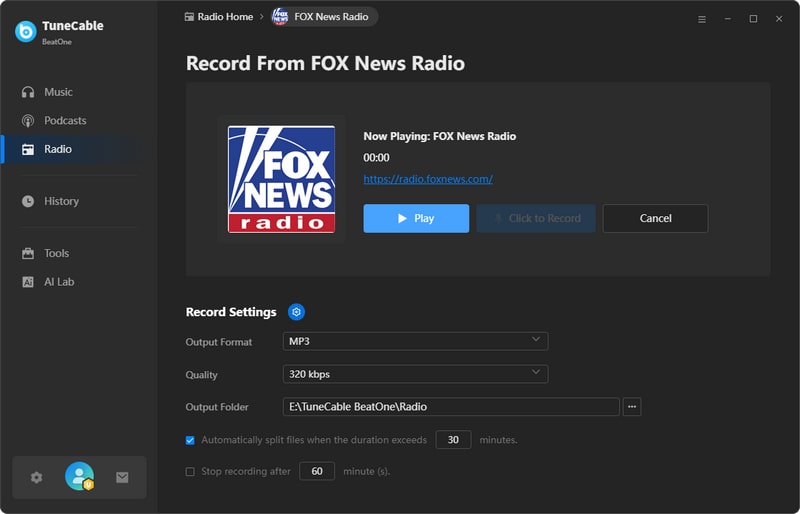Uncheck automatically split files checkbox
This screenshot has height=514, width=800.
pos(190,440)
